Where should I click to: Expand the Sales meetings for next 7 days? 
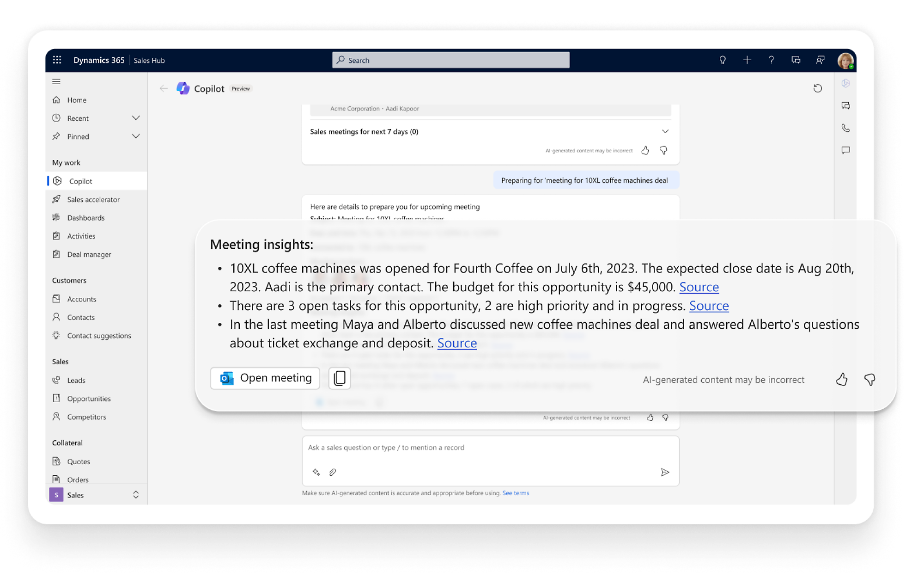click(x=666, y=131)
